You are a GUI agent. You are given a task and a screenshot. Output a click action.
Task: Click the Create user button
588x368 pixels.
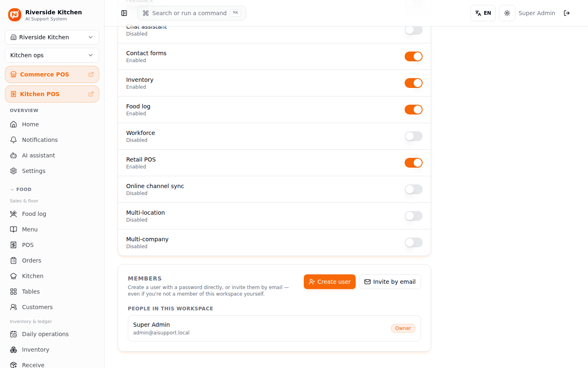click(x=330, y=282)
